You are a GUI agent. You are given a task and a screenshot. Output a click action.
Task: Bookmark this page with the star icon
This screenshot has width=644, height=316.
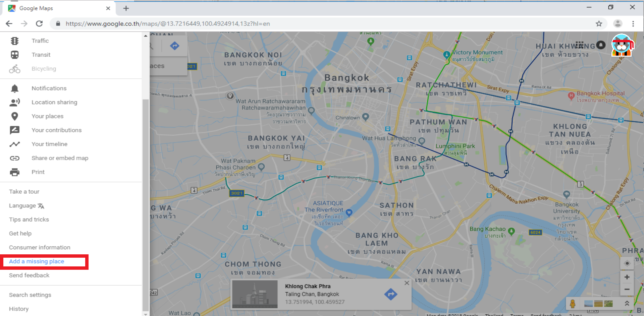pyautogui.click(x=599, y=23)
